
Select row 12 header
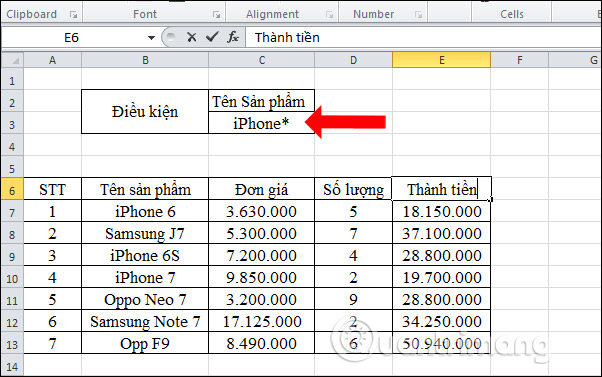pos(12,322)
